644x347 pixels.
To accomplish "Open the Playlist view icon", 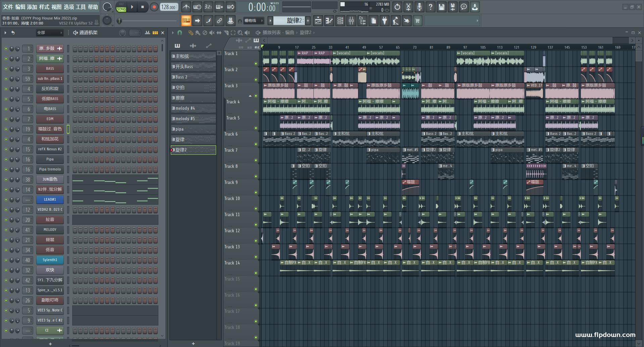I will [x=318, y=21].
